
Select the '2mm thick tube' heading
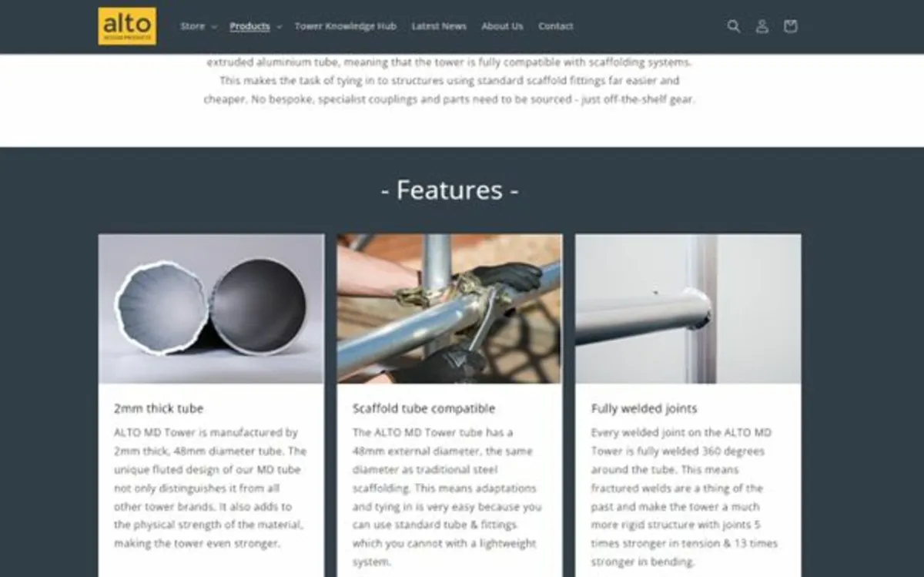pos(159,408)
